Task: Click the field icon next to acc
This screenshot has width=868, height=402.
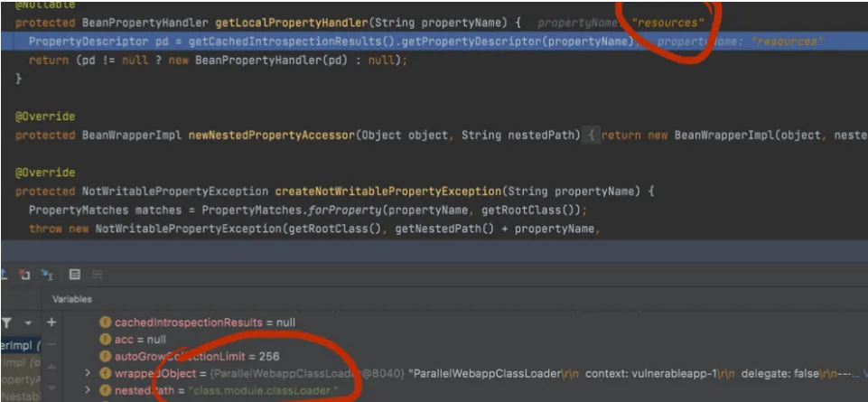Action: [x=105, y=340]
